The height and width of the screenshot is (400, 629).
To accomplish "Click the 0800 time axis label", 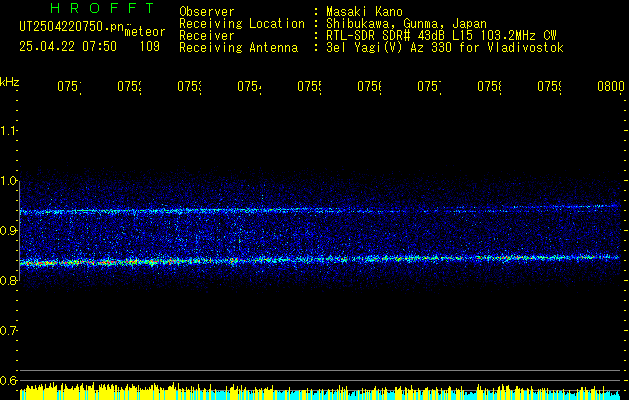I will point(611,86).
